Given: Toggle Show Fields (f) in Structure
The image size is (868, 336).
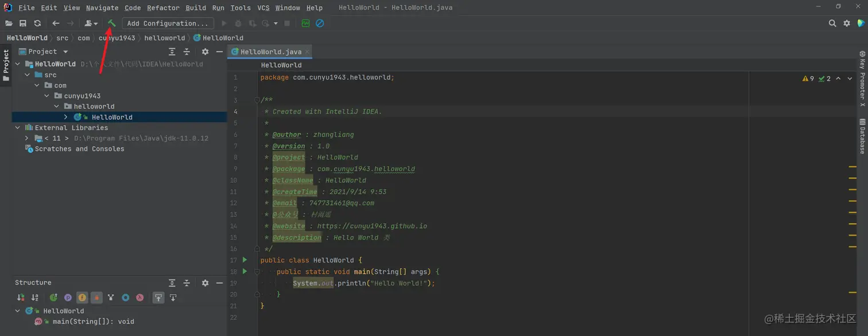Looking at the screenshot, I should point(82,298).
